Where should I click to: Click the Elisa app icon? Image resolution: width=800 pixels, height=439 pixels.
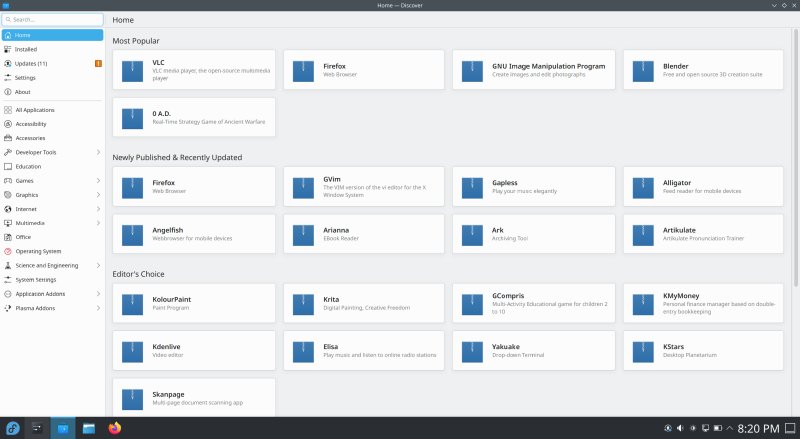[x=303, y=352]
